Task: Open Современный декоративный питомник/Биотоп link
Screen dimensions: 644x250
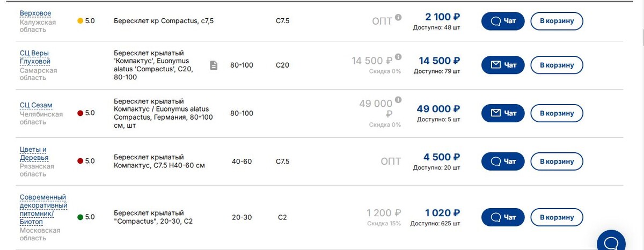Action: [x=43, y=205]
